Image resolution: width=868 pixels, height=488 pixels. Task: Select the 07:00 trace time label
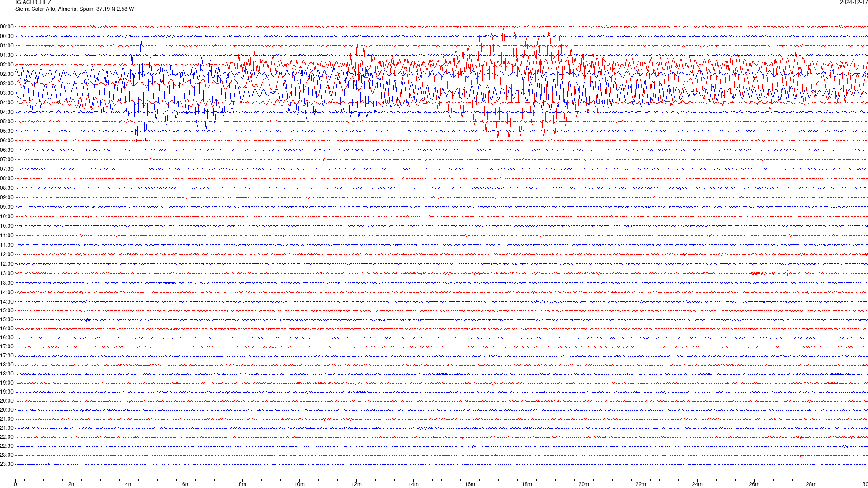[7, 160]
